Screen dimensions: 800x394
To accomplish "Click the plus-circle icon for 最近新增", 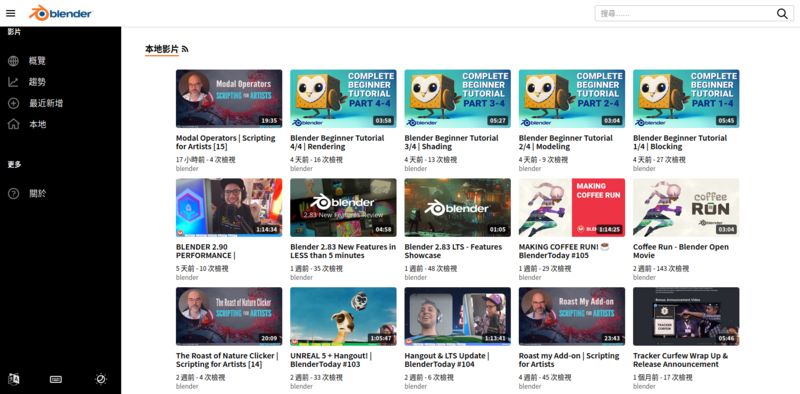I will (x=14, y=104).
